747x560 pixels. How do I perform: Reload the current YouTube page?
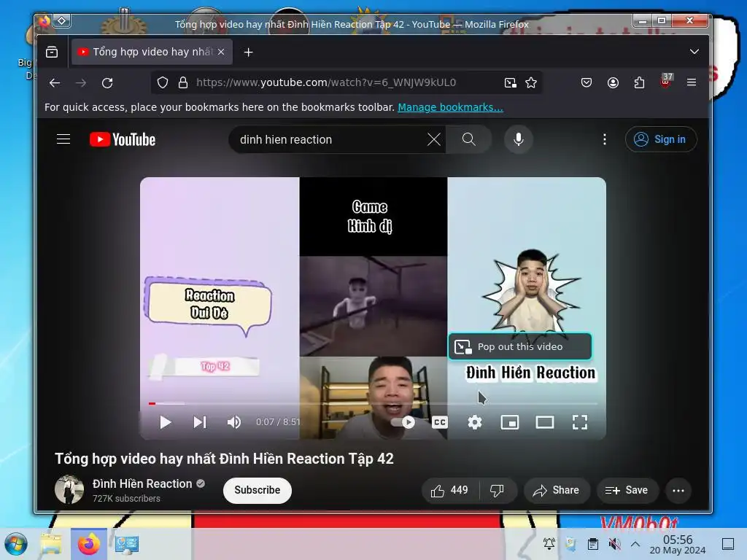coord(107,83)
